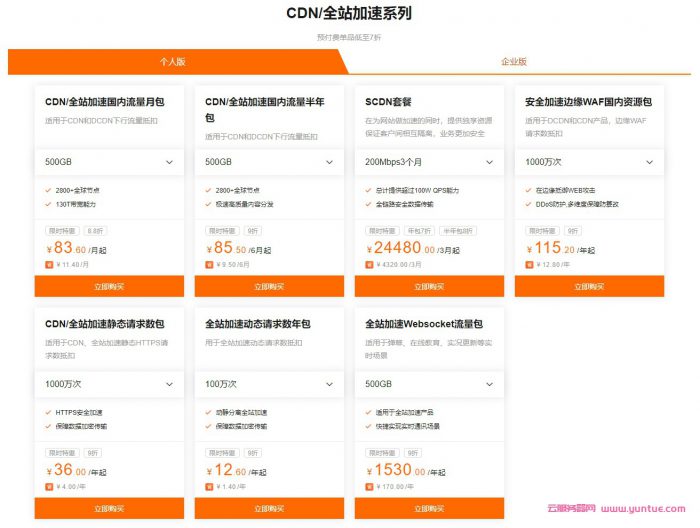
Task: Click the orange icon beside ¥4320.00/3月 price
Action: tap(370, 265)
